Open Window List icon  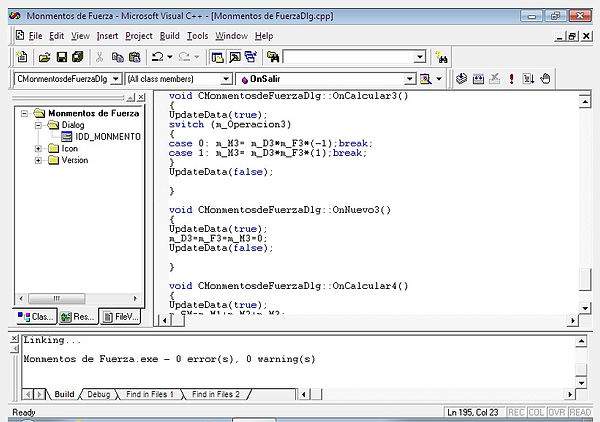[251, 57]
